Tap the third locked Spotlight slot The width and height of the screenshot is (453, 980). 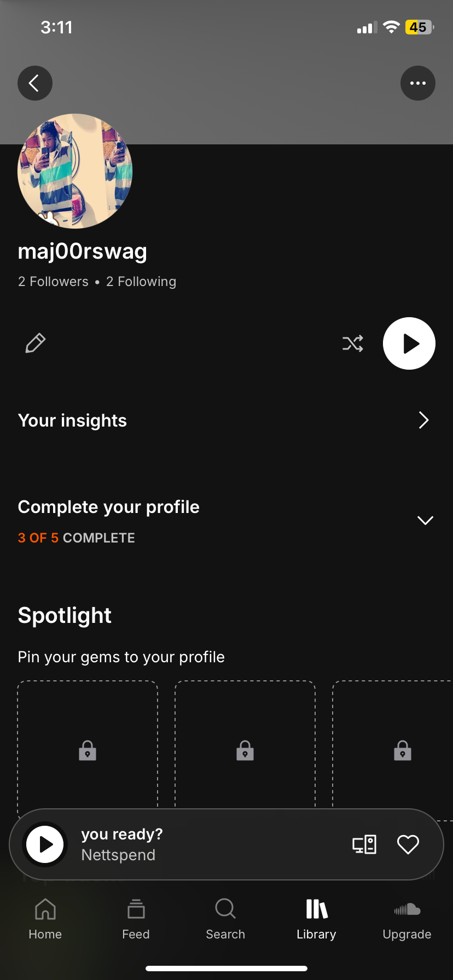402,750
